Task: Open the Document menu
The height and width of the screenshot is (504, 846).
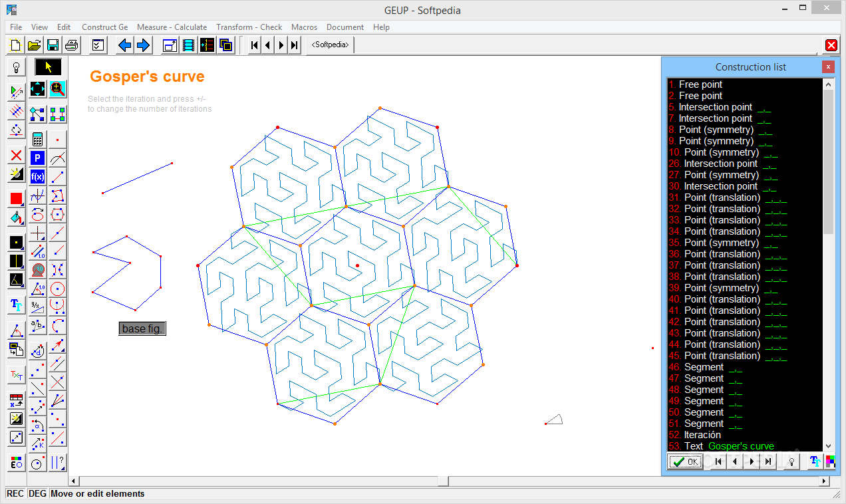Action: [x=345, y=27]
